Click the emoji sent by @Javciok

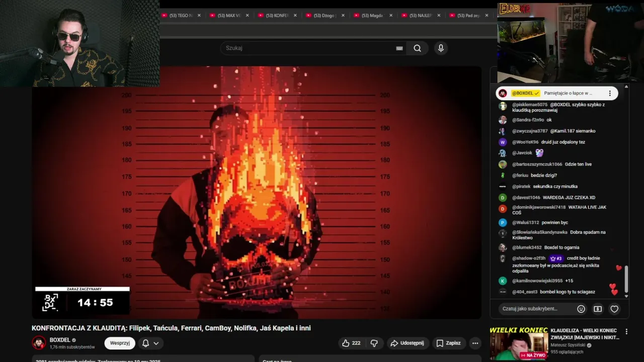point(539,153)
